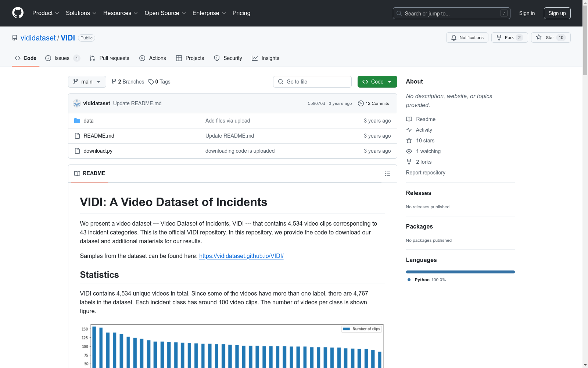
Task: Click the branch icon beside 2 Branches
Action: [114, 82]
